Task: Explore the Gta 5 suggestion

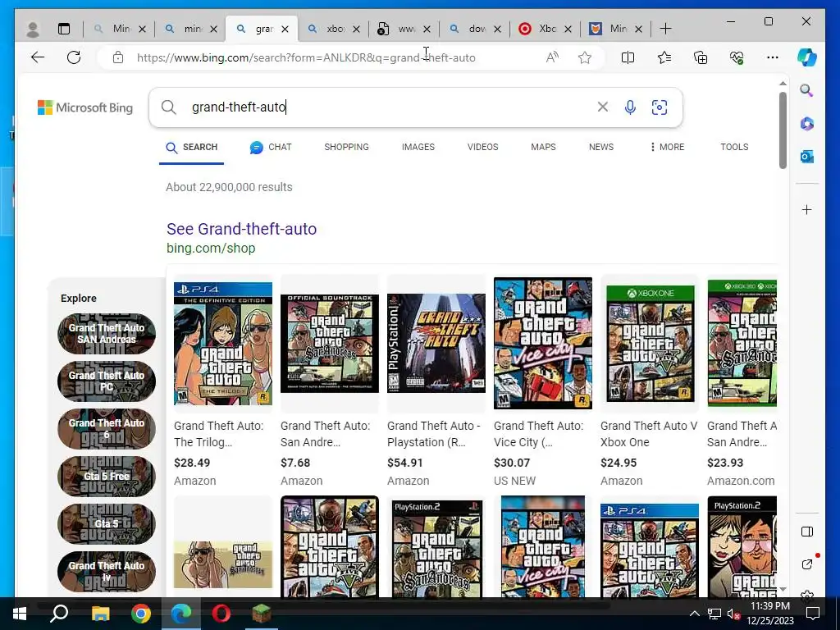Action: point(107,523)
